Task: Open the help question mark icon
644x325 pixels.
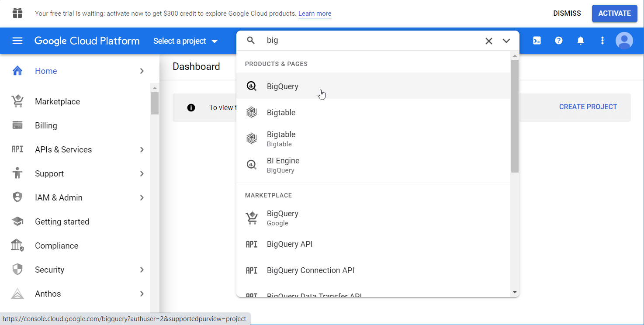Action: [559, 41]
